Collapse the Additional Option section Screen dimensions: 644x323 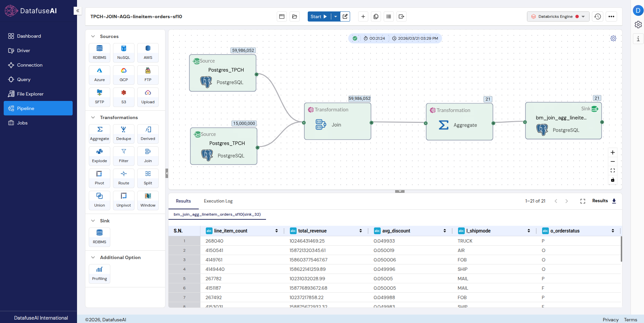(93, 257)
